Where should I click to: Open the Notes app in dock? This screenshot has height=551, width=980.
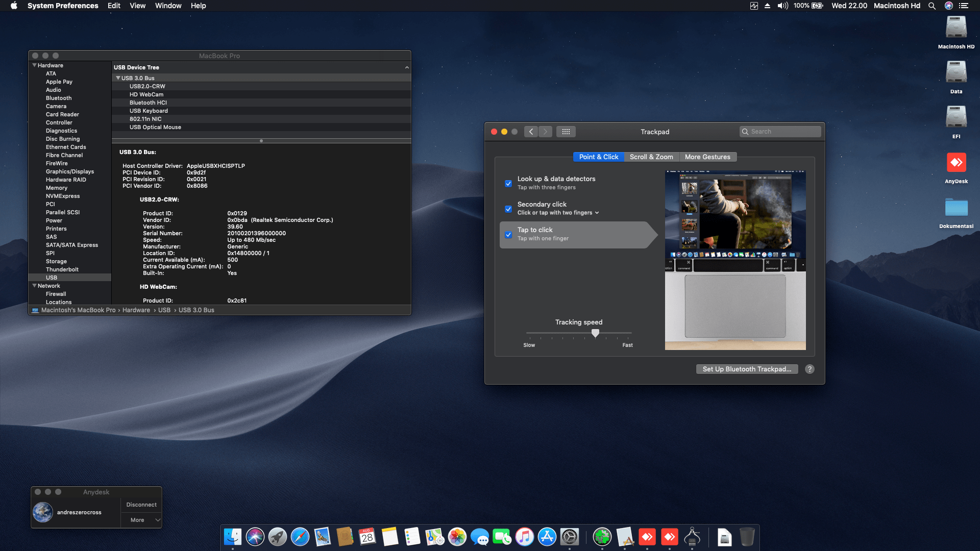coord(390,537)
